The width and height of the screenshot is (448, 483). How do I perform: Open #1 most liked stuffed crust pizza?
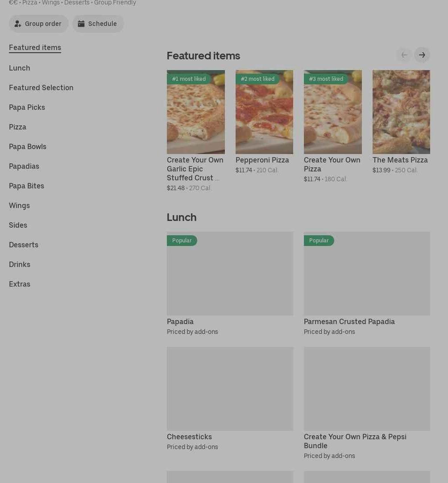coord(195,112)
